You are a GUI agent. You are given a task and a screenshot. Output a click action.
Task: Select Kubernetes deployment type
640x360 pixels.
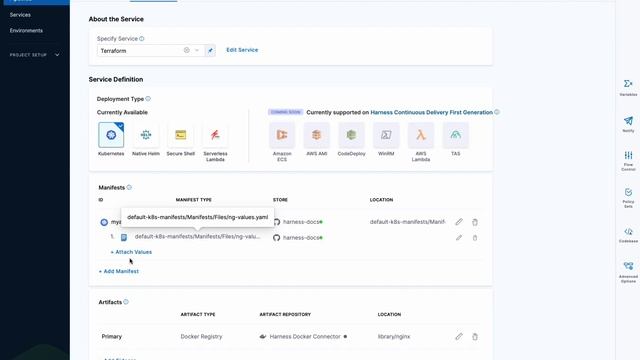coord(111,135)
